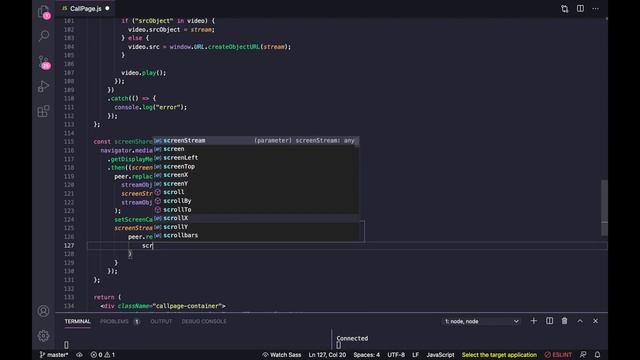Click line number 127 in gutter
This screenshot has width=640, height=360.
[69, 245]
